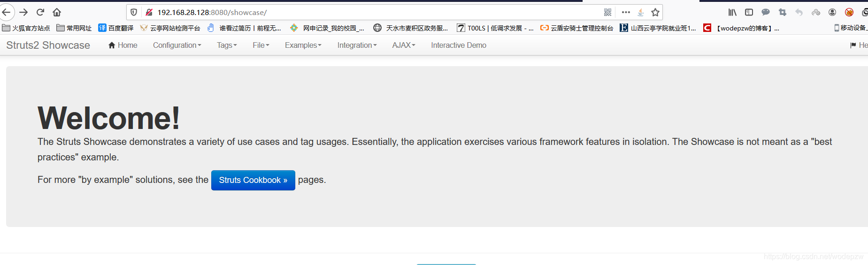Open TOOLS 低调求发展 bookmark

495,28
